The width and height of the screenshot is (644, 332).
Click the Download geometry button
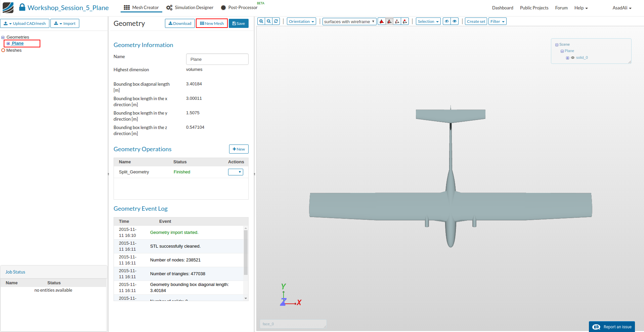180,24
